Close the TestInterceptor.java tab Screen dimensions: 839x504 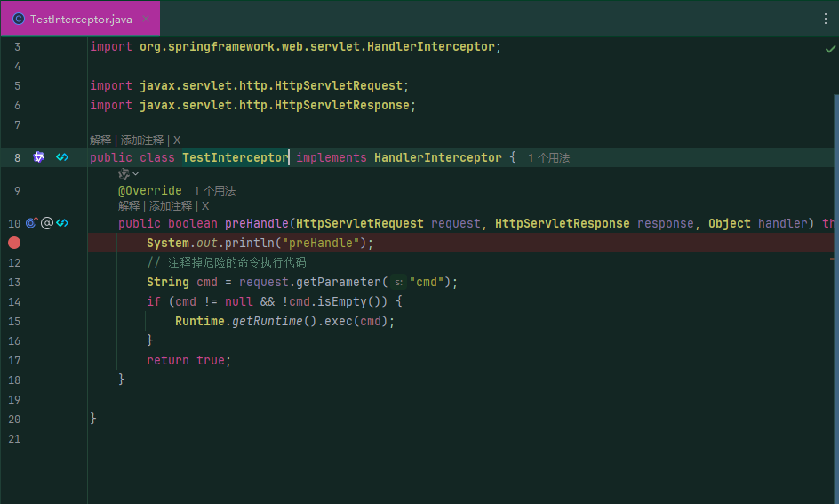coord(146,20)
